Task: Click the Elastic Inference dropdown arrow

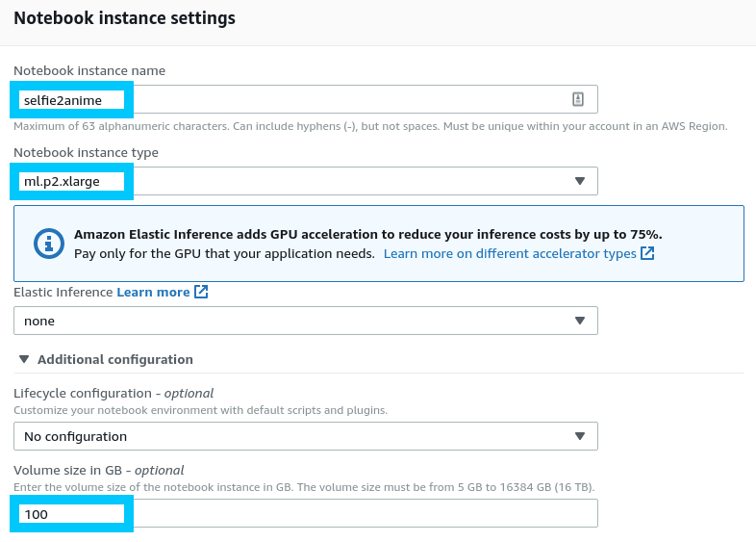Action: tap(579, 321)
